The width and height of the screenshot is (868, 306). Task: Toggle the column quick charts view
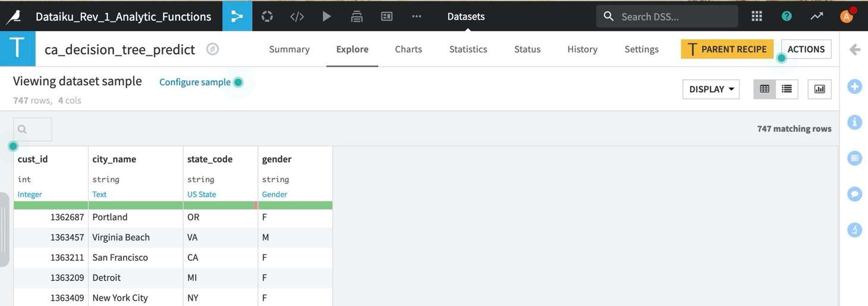(x=819, y=89)
